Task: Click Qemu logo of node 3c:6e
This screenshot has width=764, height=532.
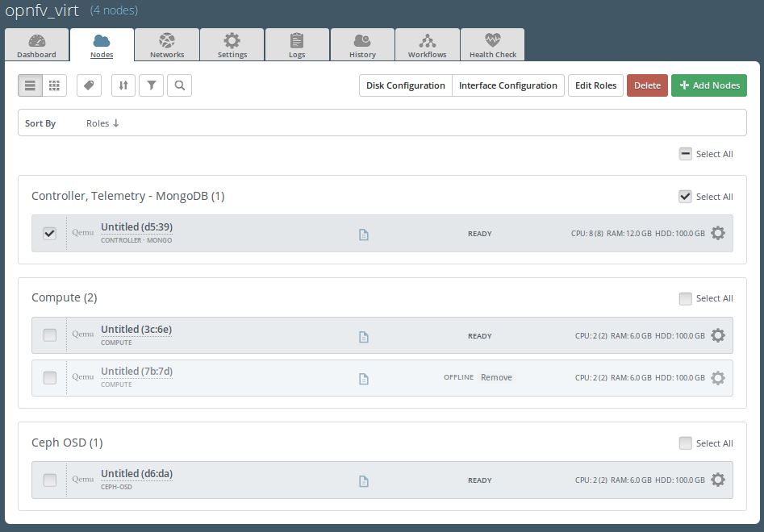Action: [83, 335]
